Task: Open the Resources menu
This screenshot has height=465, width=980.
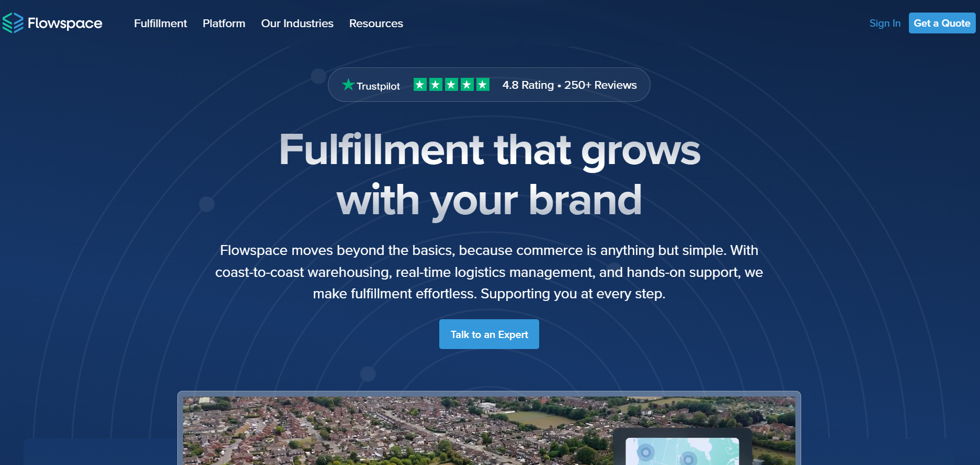Action: 376,24
